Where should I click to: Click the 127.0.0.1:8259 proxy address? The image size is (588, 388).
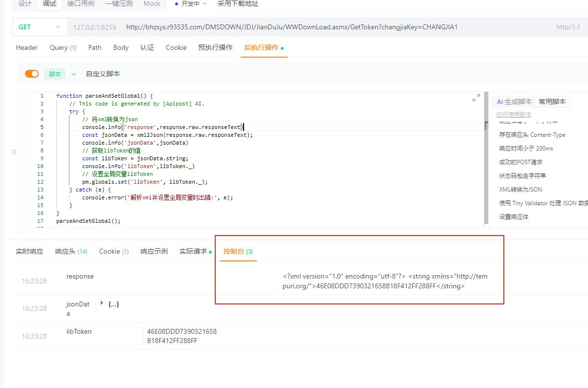pos(94,27)
